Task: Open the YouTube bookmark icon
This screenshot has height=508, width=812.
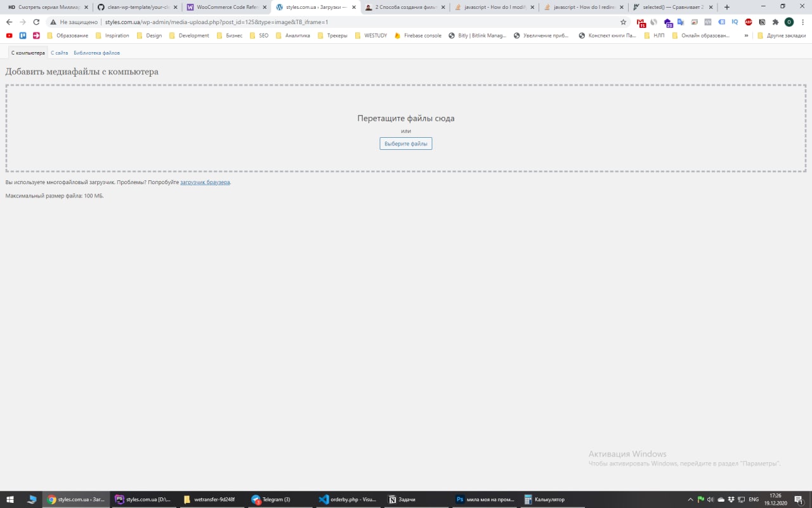Action: [10, 36]
